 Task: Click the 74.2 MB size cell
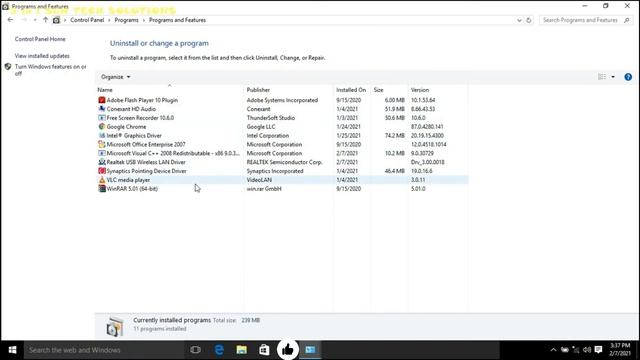(394, 136)
